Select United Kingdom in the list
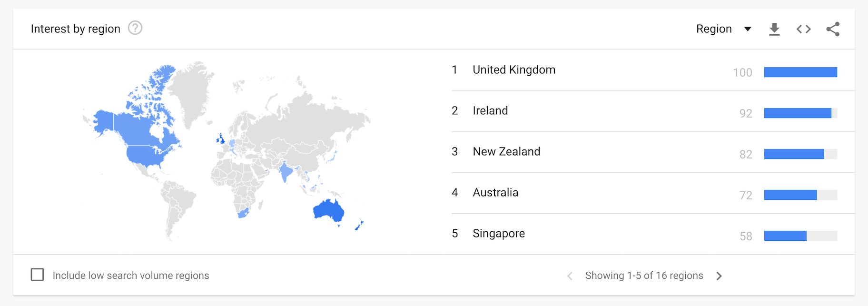868x306 pixels. [514, 70]
